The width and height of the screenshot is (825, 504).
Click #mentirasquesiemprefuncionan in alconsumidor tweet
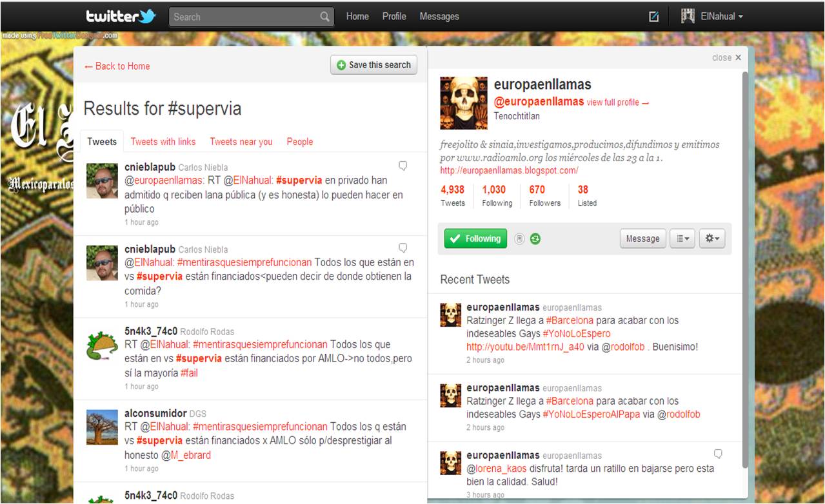tap(260, 427)
